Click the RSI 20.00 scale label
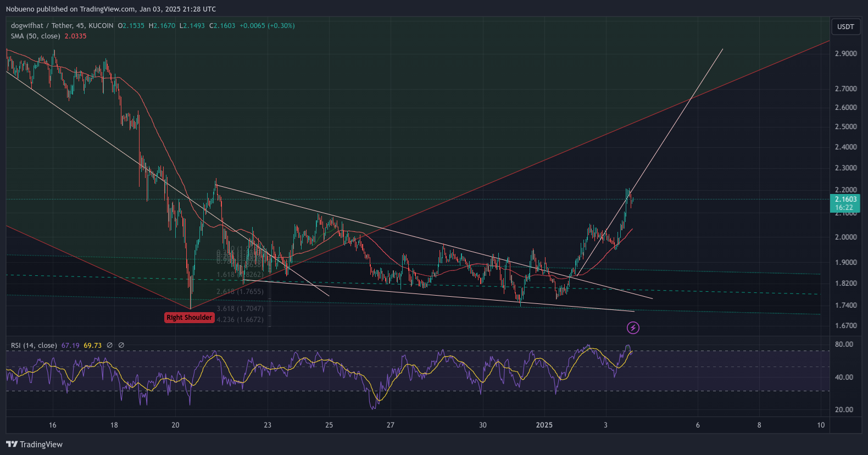 tap(844, 409)
